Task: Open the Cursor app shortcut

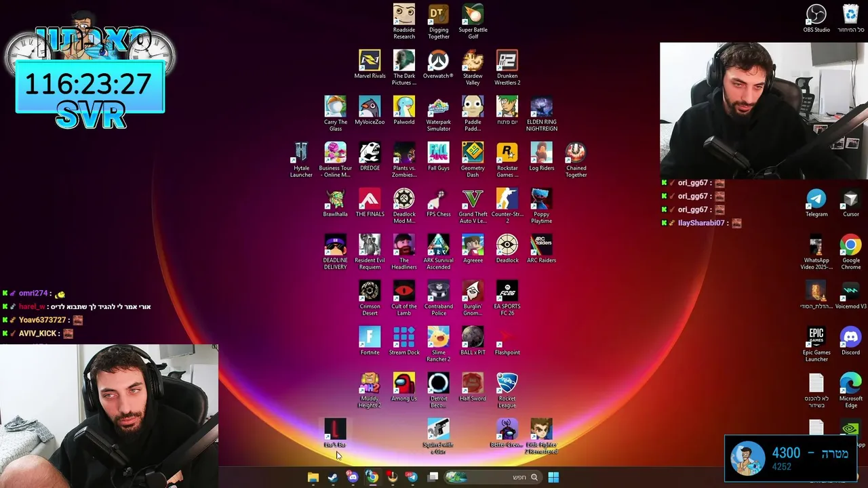Action: [x=851, y=203]
